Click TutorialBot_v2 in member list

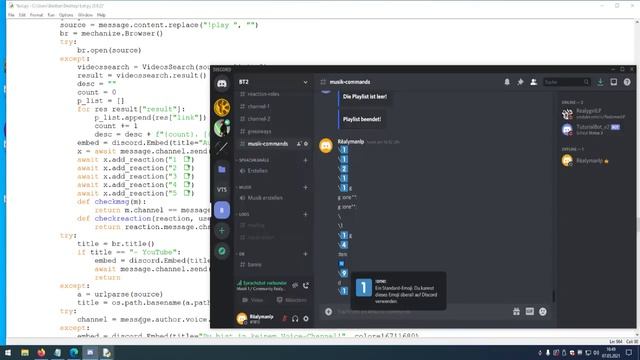[594, 129]
